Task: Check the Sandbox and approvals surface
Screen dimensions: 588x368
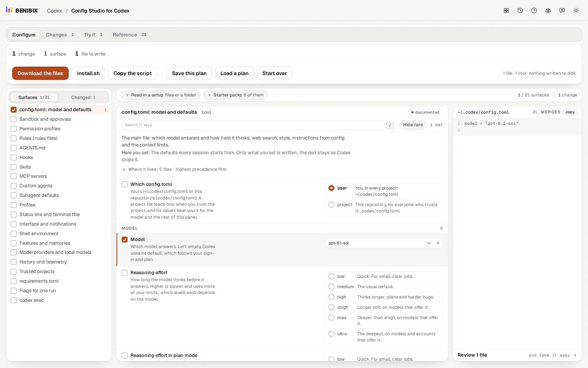Action: pos(14,119)
